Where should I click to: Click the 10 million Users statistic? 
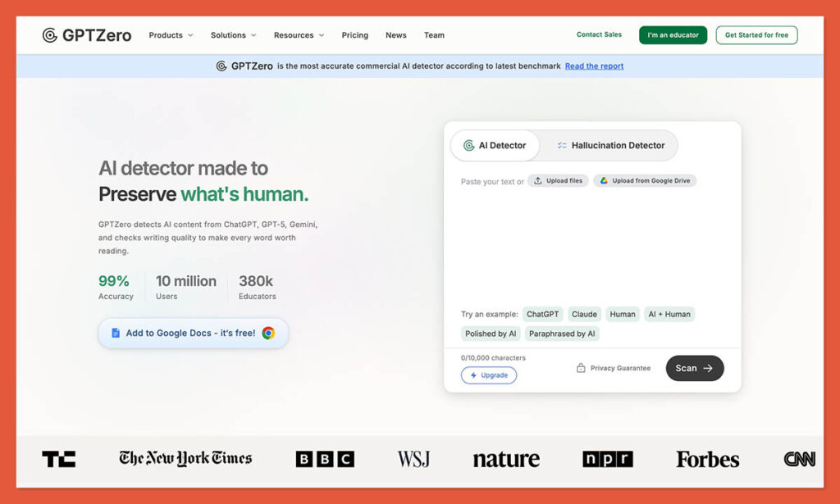(x=186, y=288)
